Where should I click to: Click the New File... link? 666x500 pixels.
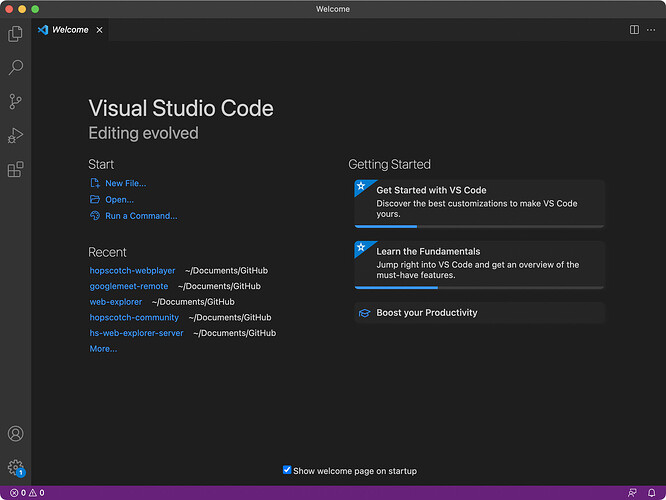[125, 183]
